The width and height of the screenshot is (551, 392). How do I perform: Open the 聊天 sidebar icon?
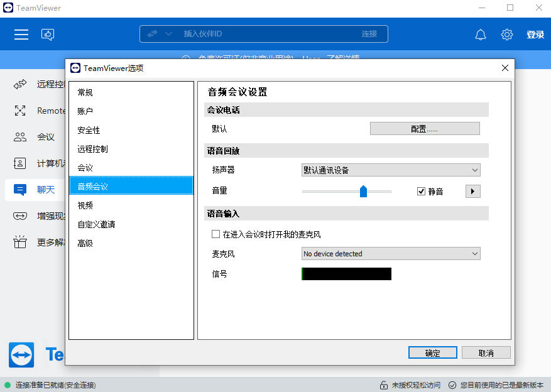19,189
